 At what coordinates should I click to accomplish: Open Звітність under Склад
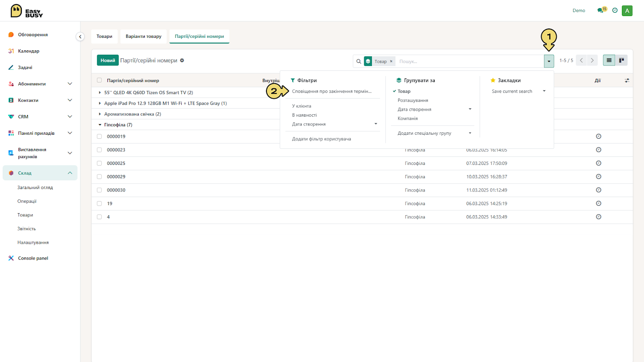click(27, 228)
